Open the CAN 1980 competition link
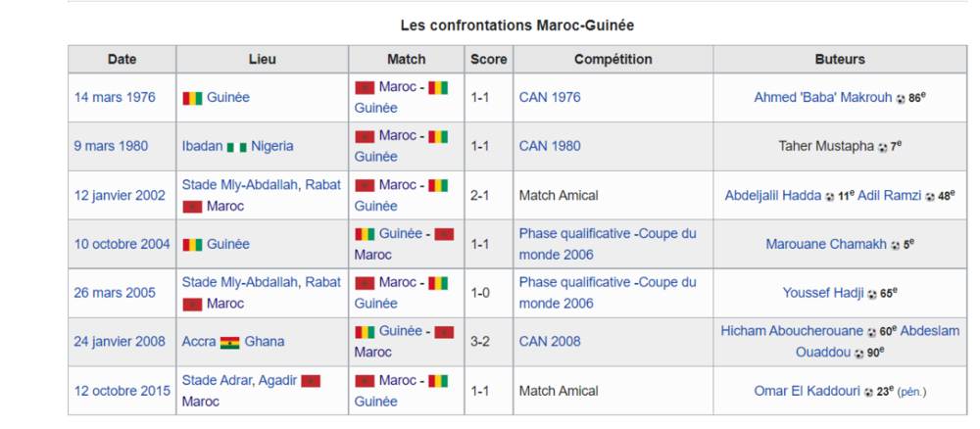 (x=550, y=146)
